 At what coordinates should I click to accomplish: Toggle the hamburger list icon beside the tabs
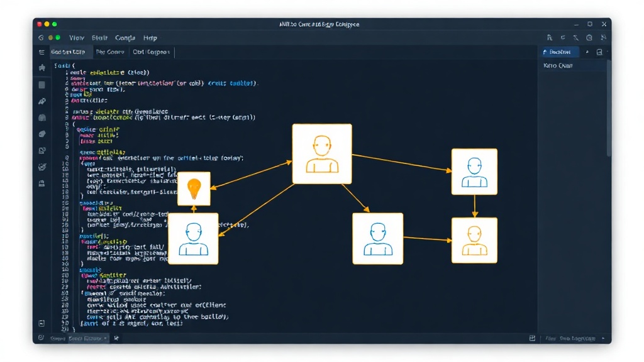click(42, 52)
